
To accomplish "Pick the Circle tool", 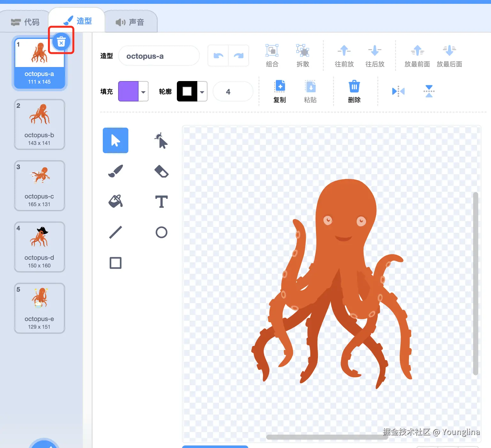I will 162,232.
